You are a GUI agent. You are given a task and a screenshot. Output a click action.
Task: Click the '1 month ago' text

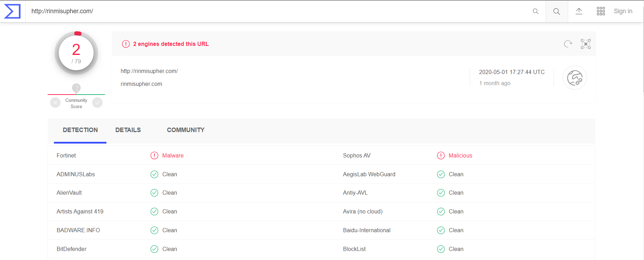click(495, 83)
